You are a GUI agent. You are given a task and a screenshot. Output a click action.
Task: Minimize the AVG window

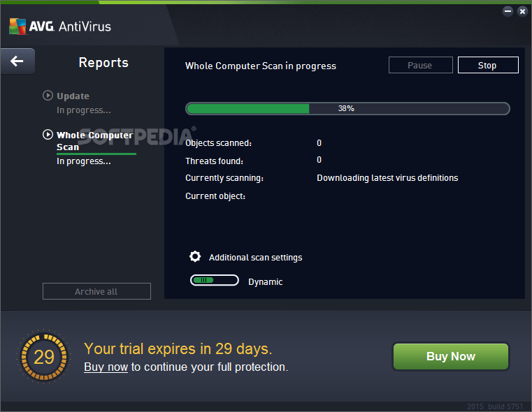(x=508, y=11)
